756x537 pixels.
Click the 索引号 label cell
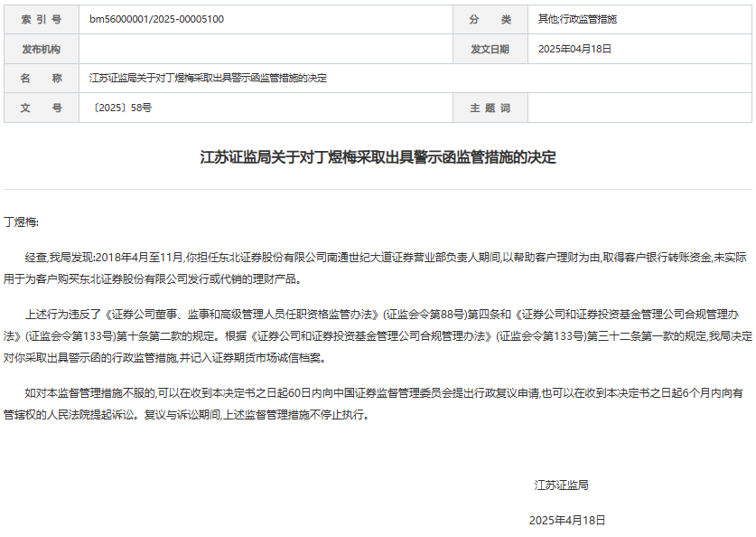pyautogui.click(x=41, y=19)
